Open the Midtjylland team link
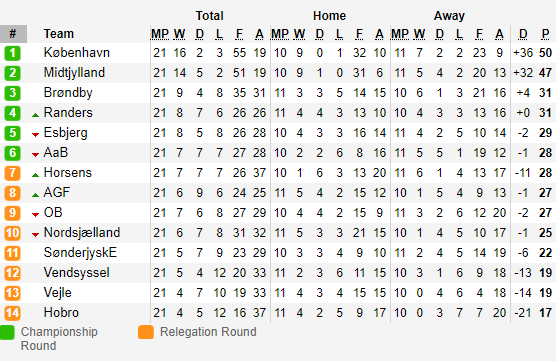The image size is (556, 364). pyautogui.click(x=74, y=73)
